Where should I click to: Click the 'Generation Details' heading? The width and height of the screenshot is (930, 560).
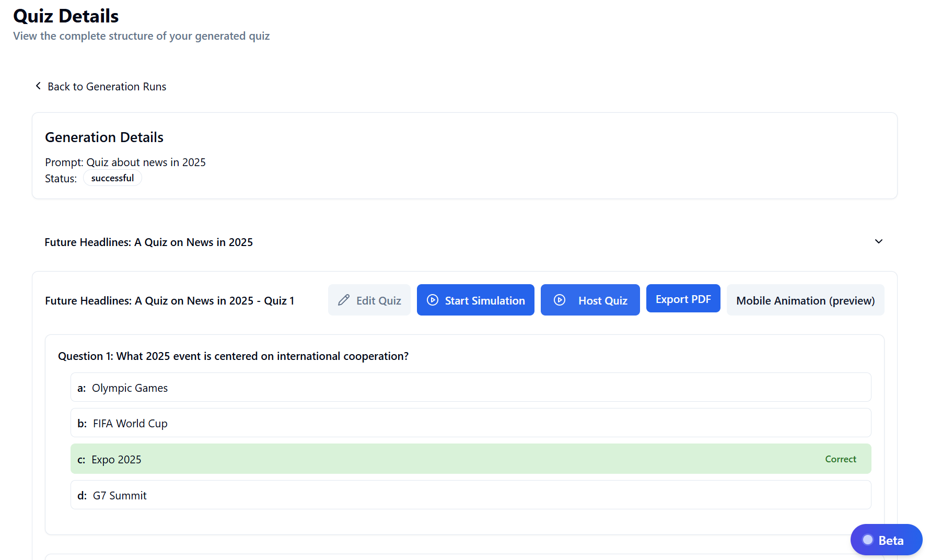click(104, 137)
